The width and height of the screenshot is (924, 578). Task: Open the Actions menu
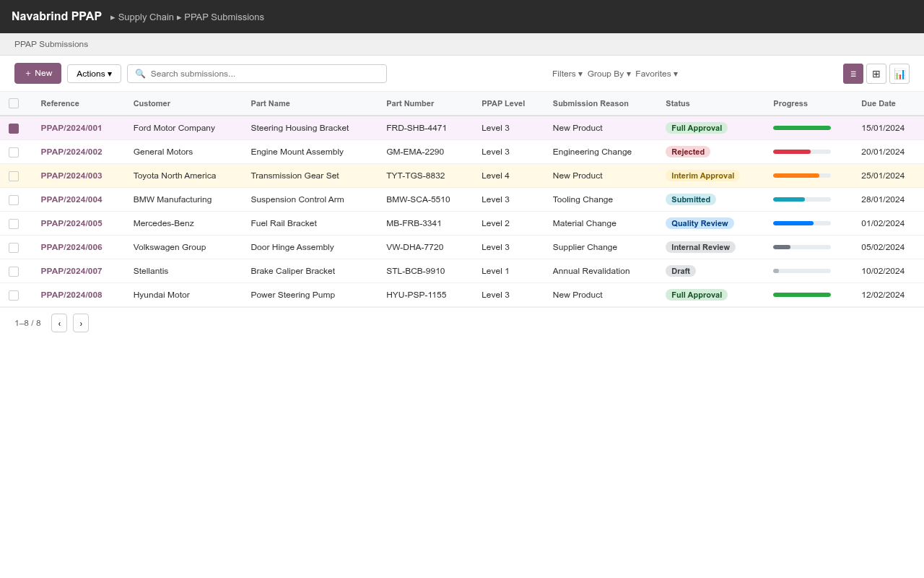click(94, 73)
